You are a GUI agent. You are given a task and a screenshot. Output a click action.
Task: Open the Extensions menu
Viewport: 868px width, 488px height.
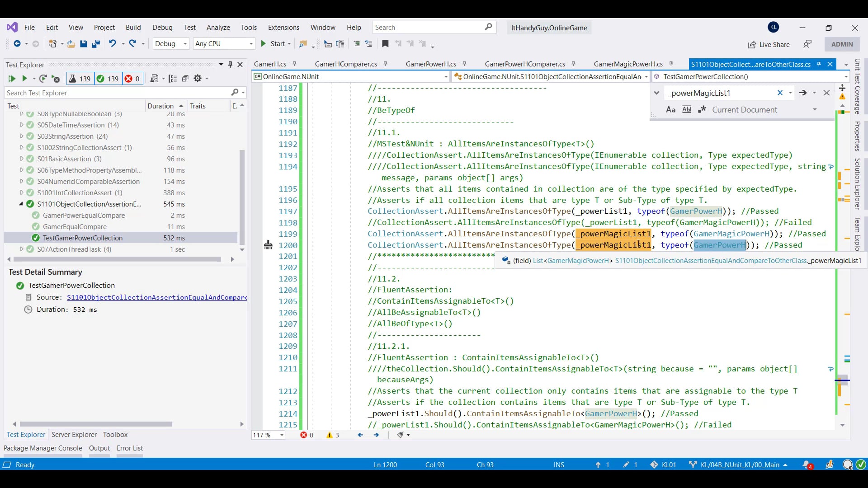[283, 28]
